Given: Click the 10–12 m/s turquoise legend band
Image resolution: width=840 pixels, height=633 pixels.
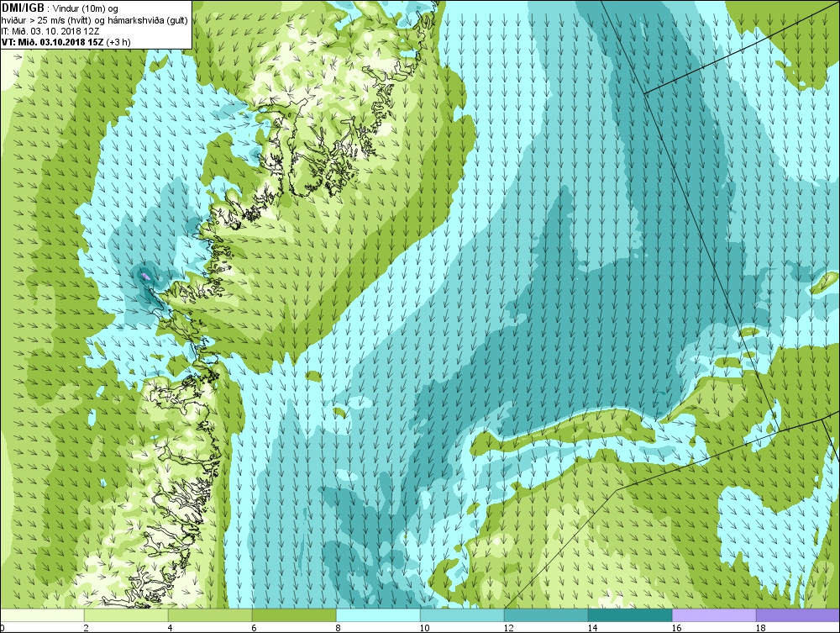Looking at the screenshot, I should coord(462,615).
